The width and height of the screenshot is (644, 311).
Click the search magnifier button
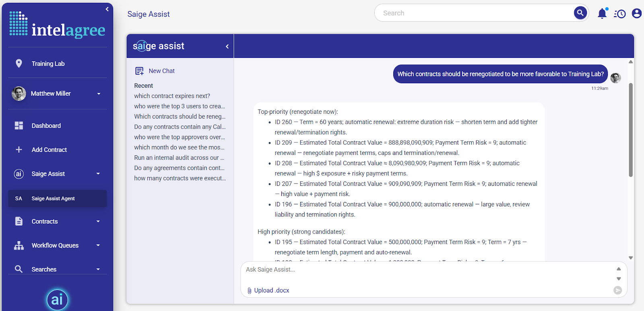point(580,13)
